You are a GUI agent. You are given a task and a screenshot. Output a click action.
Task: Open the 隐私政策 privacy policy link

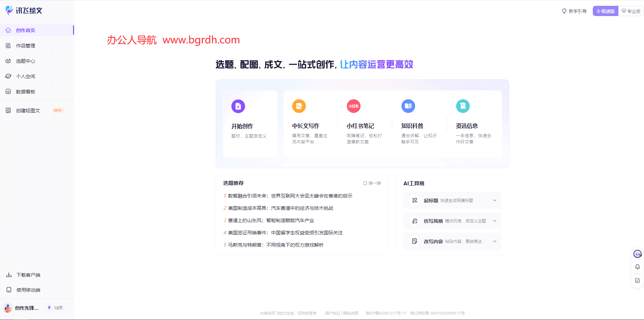pyautogui.click(x=352, y=313)
